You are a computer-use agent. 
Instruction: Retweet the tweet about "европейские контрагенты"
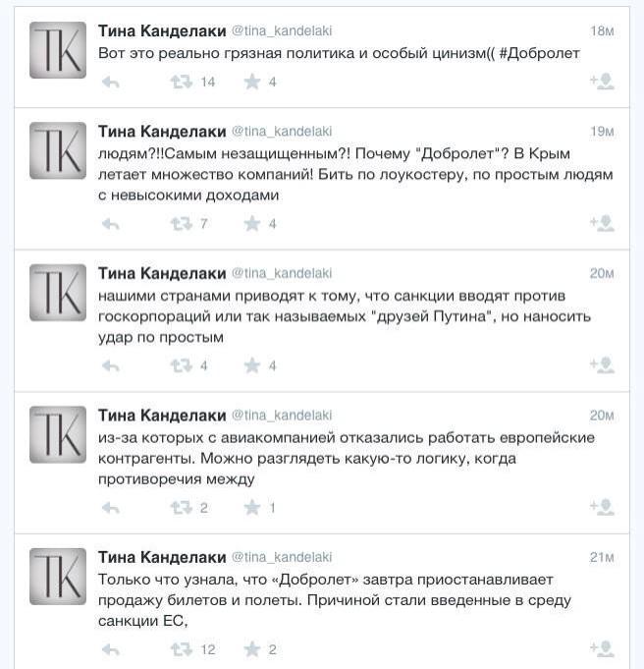(x=182, y=508)
